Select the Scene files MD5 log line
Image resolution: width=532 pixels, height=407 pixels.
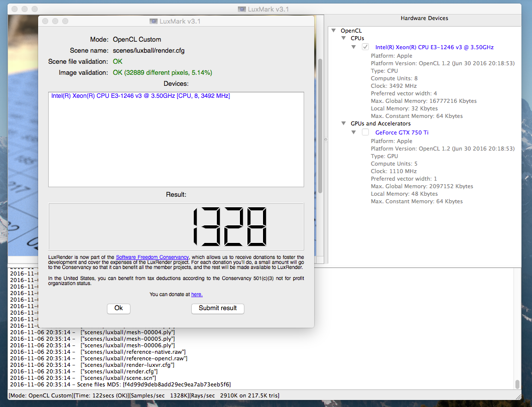[120, 384]
